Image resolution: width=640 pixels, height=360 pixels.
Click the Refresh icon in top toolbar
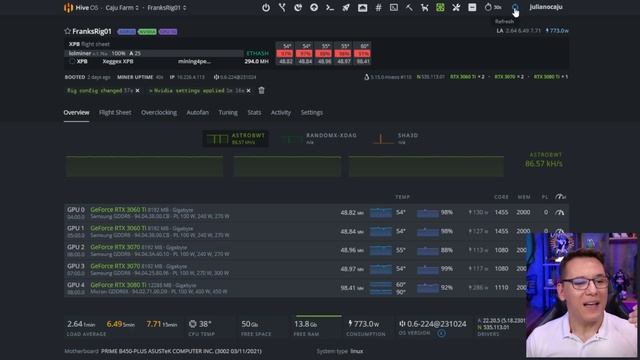515,7
